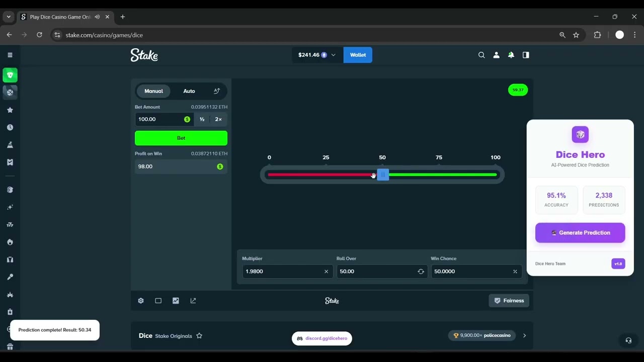This screenshot has height=362, width=644.
Task: Open Slots 777 icon in sidebar
Action: coord(10,225)
